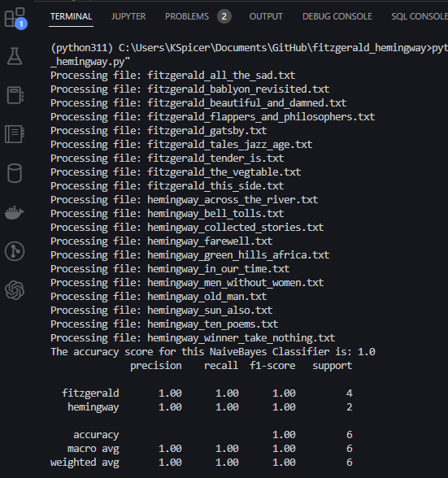448x478 pixels.
Task: Open the Extensions view in the activity bar
Action: coord(15,18)
